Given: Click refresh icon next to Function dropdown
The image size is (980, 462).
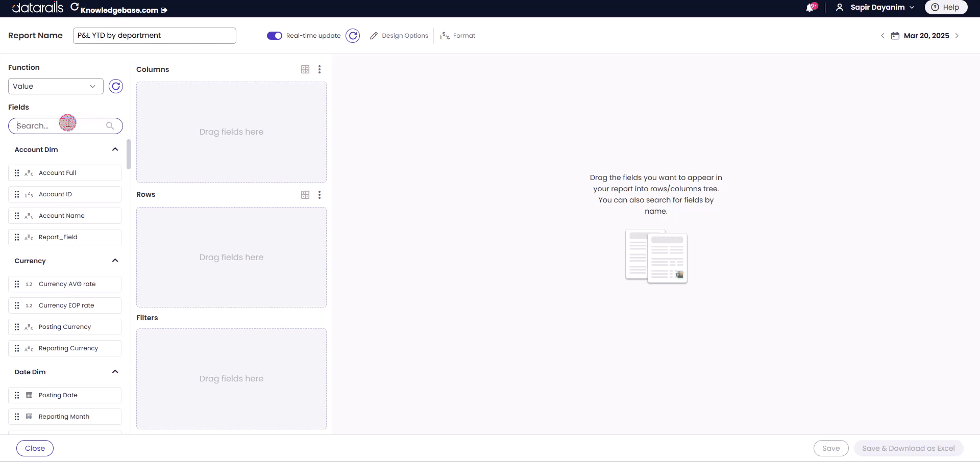Looking at the screenshot, I should (x=116, y=86).
